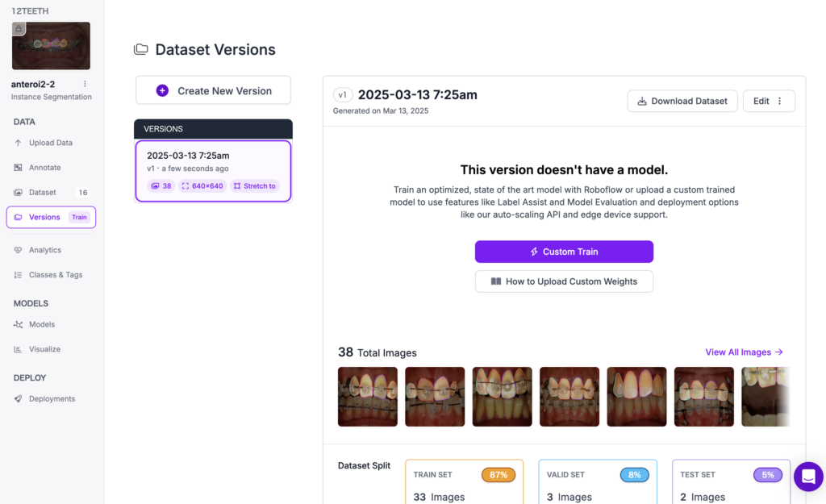Click the Deployments rocket icon
This screenshot has width=826, height=504.
coord(19,399)
